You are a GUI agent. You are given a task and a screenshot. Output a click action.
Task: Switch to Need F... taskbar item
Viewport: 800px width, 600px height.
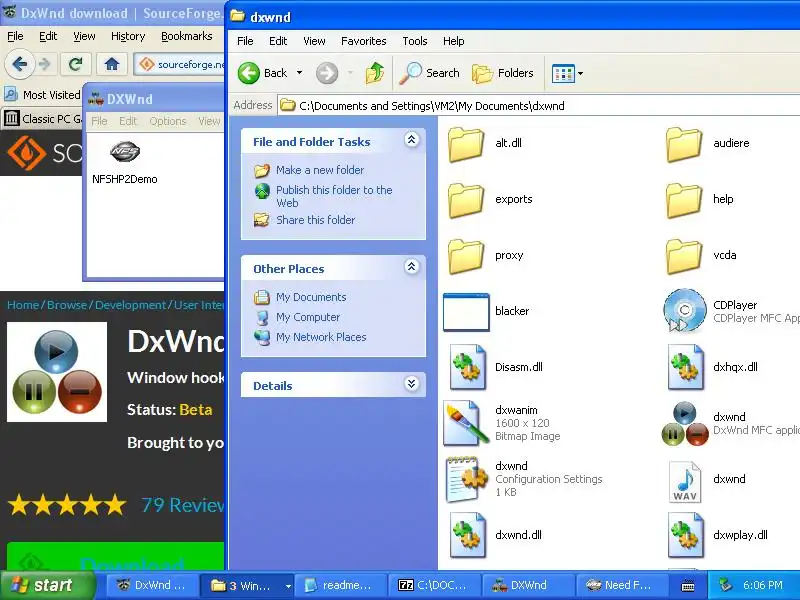(x=620, y=585)
